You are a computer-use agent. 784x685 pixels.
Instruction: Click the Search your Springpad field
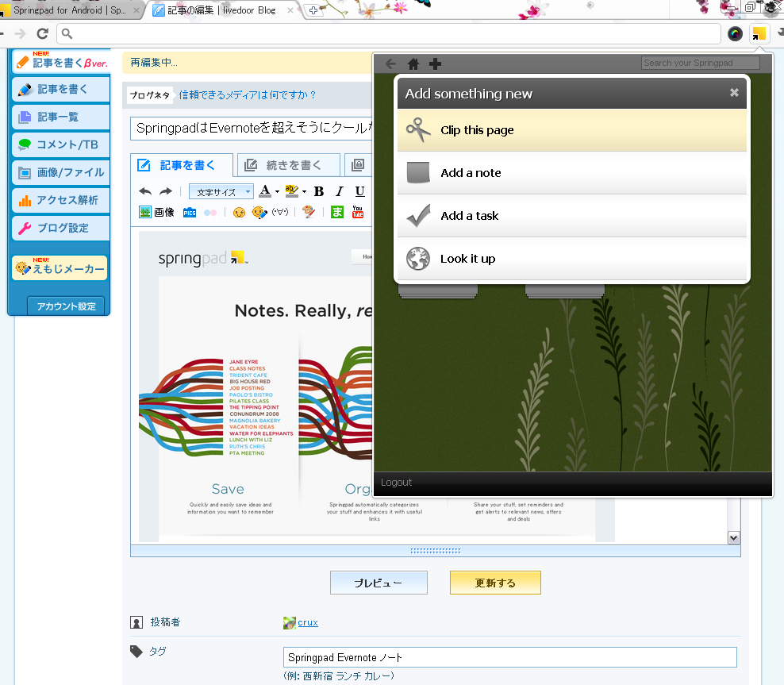pos(701,63)
